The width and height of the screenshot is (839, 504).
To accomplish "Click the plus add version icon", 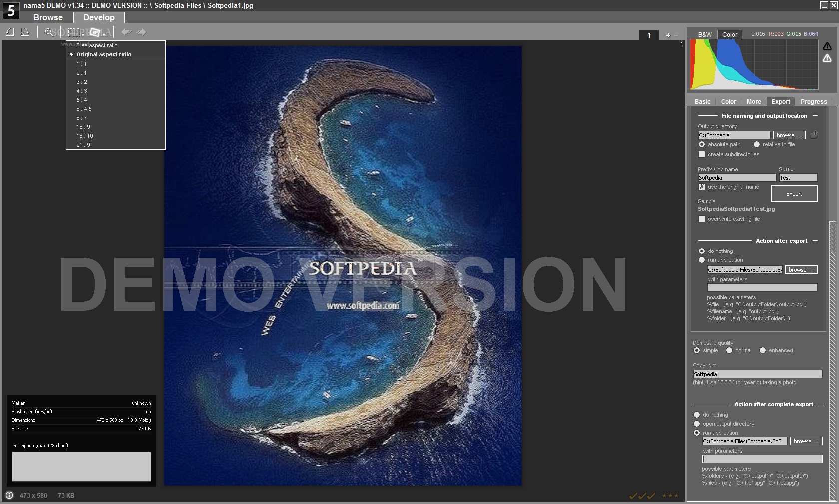I will pyautogui.click(x=668, y=35).
